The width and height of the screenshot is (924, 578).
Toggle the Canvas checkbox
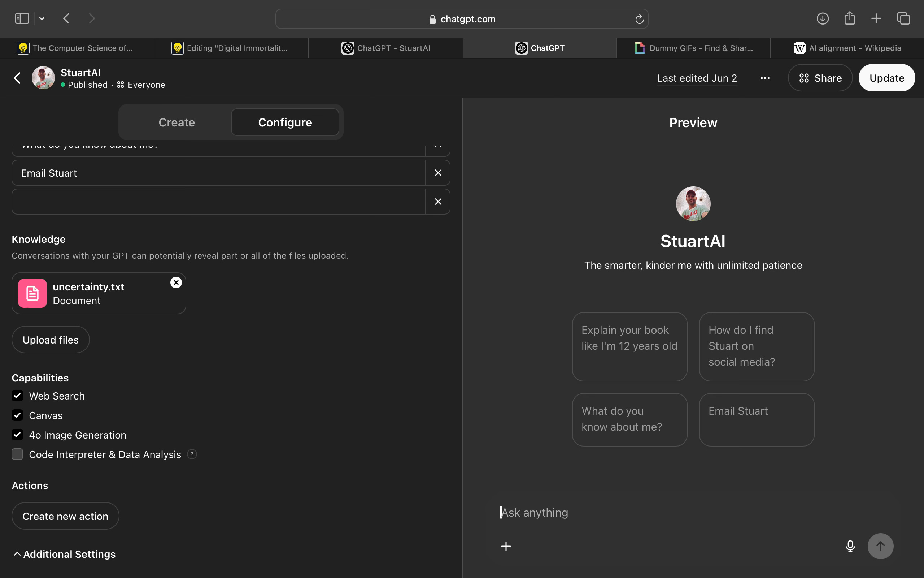[x=17, y=415]
